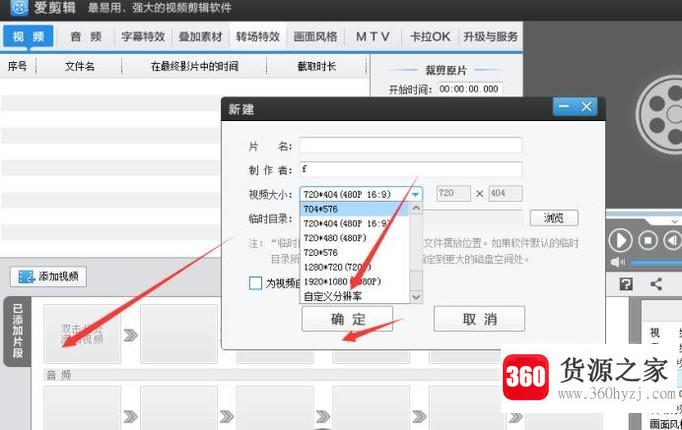This screenshot has height=430, width=682.
Task: Cancel the dialog with 取消
Action: [479, 319]
